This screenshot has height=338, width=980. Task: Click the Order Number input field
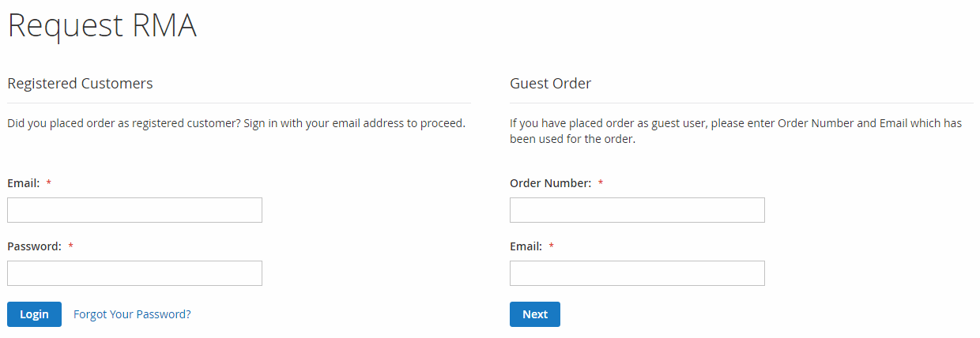[x=637, y=210]
